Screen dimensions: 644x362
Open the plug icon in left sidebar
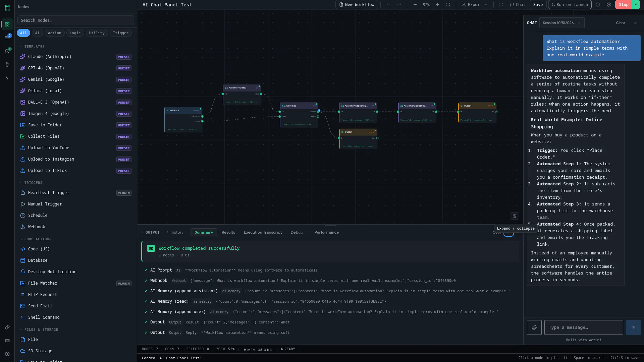tap(7, 65)
